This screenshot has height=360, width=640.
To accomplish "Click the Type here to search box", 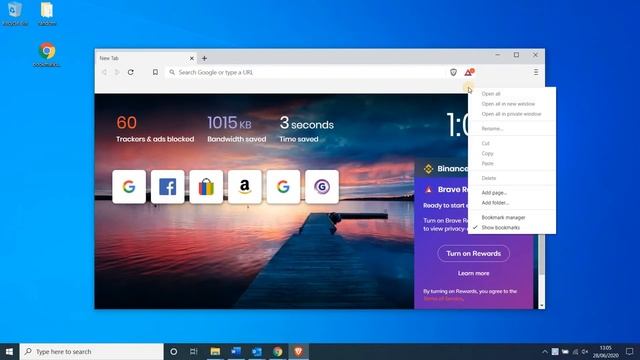I will [x=91, y=351].
